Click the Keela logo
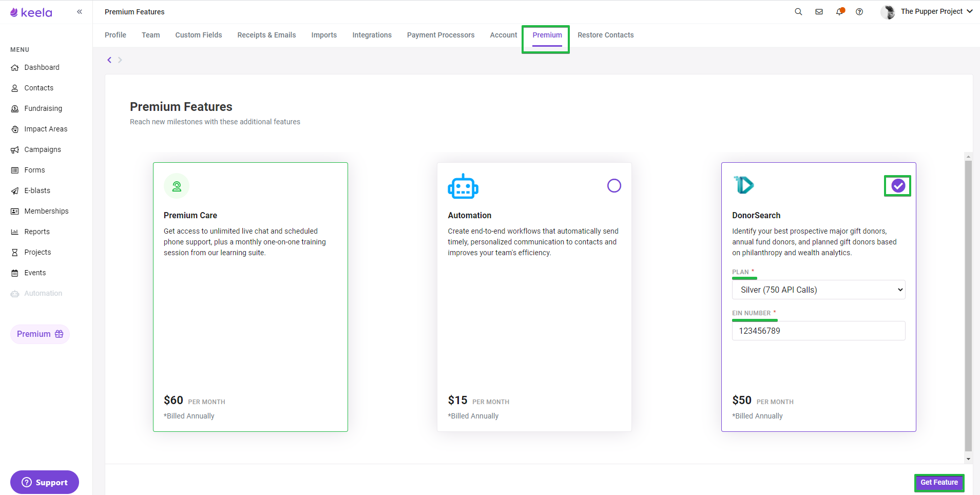 tap(31, 12)
